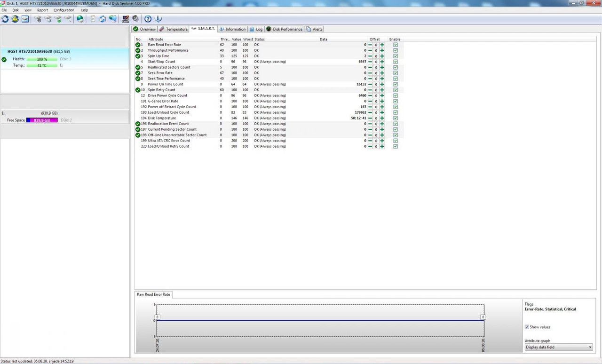Click the plus offset icon for Raw Read Error Rate

pos(382,45)
